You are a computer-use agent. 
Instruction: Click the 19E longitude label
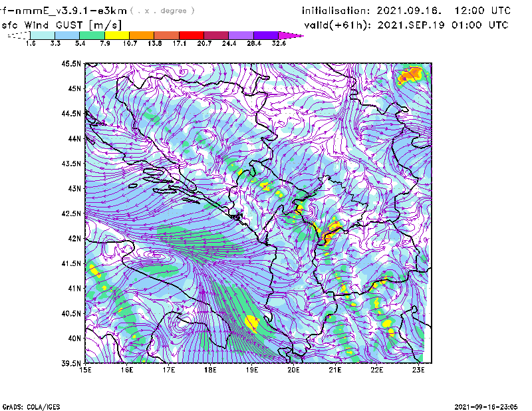(x=252, y=370)
